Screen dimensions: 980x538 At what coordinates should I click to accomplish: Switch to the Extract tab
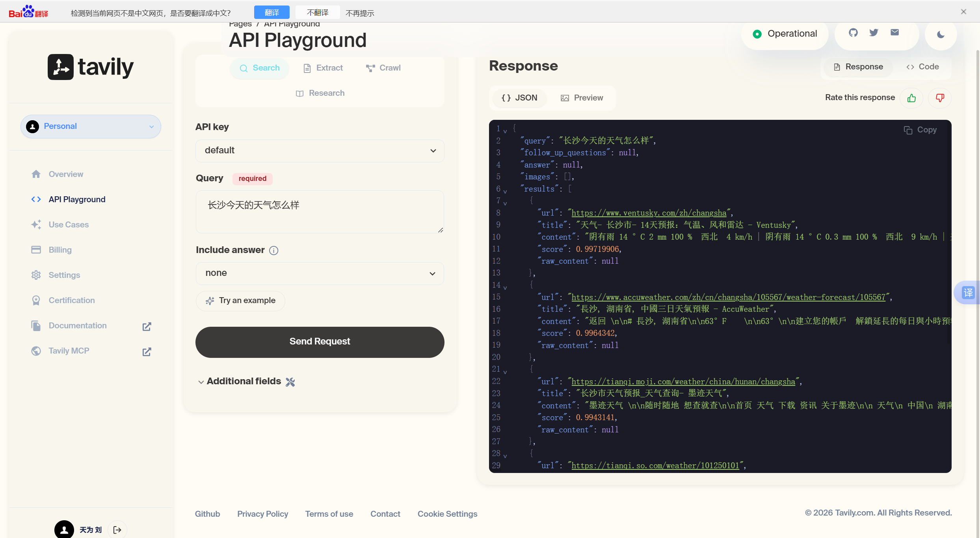click(x=323, y=68)
